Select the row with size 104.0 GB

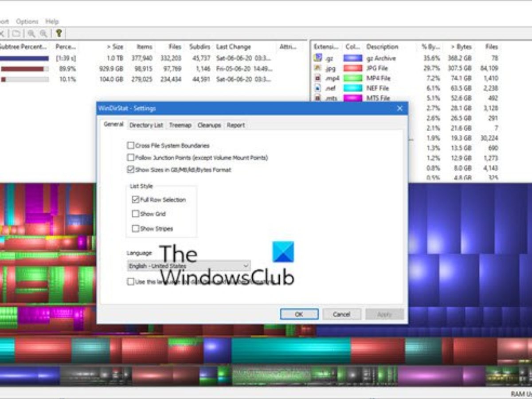tap(153, 79)
